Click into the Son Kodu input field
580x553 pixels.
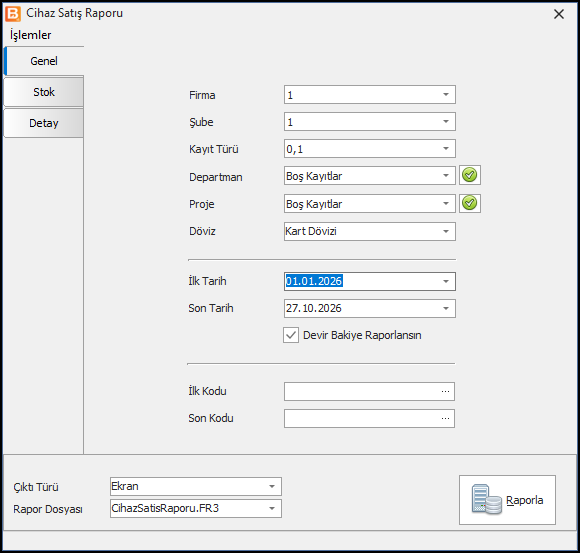click(369, 418)
